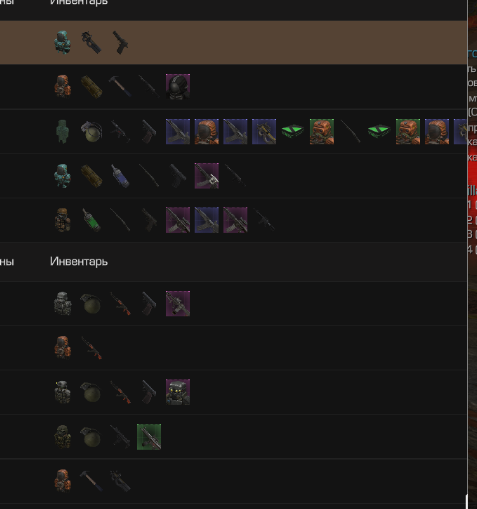
Task: Click the P90 submachine gun in highlighted row
Action: point(91,43)
